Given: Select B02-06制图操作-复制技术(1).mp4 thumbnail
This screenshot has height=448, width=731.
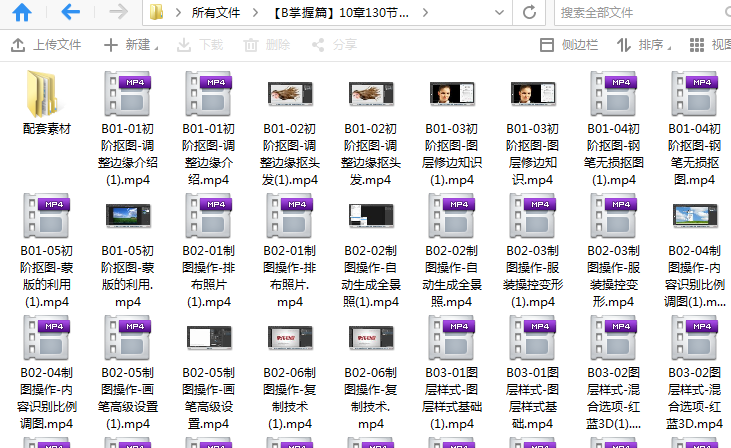Looking at the screenshot, I should [x=290, y=338].
